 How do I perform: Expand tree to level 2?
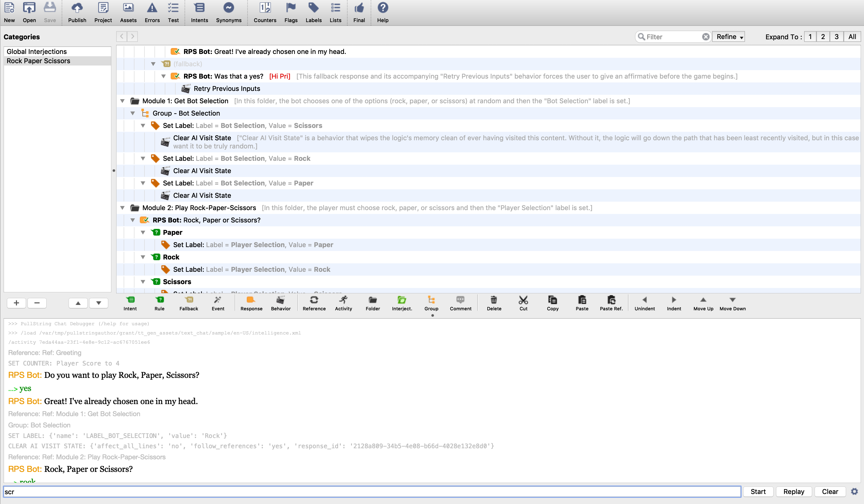pyautogui.click(x=823, y=37)
